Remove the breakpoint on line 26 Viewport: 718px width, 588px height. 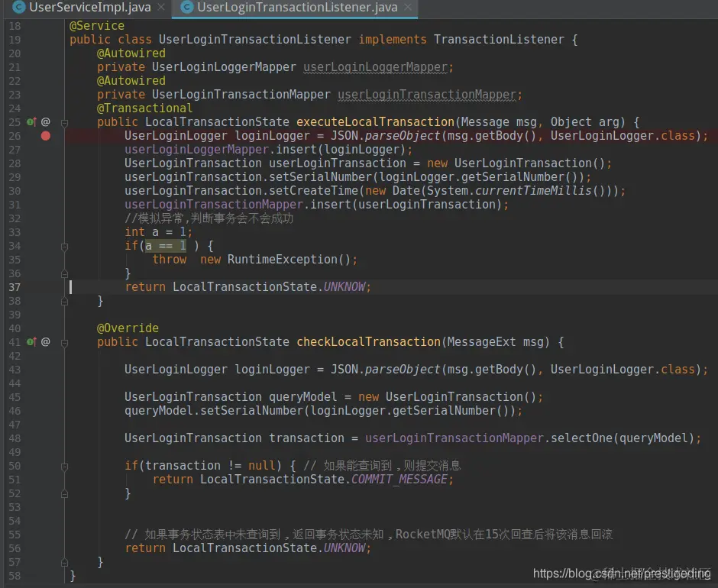(x=46, y=136)
